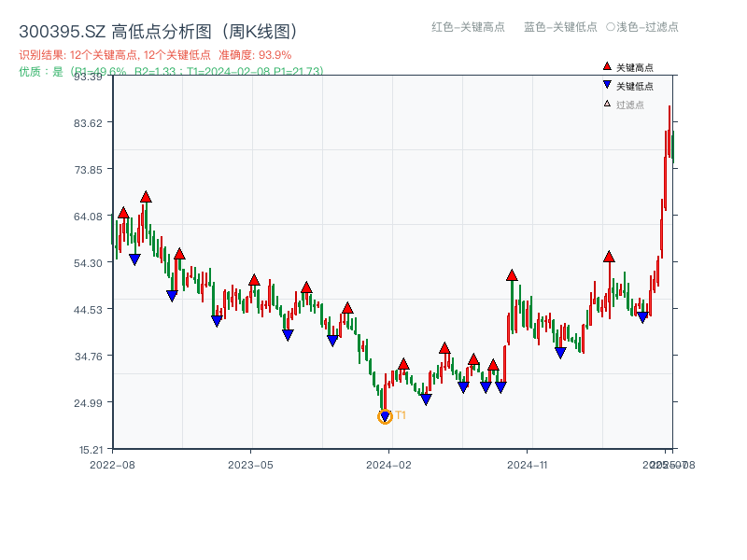Viewport: 747px width, 560px height.
Task: Click the 关键低点 legend label
Action: coord(635,86)
